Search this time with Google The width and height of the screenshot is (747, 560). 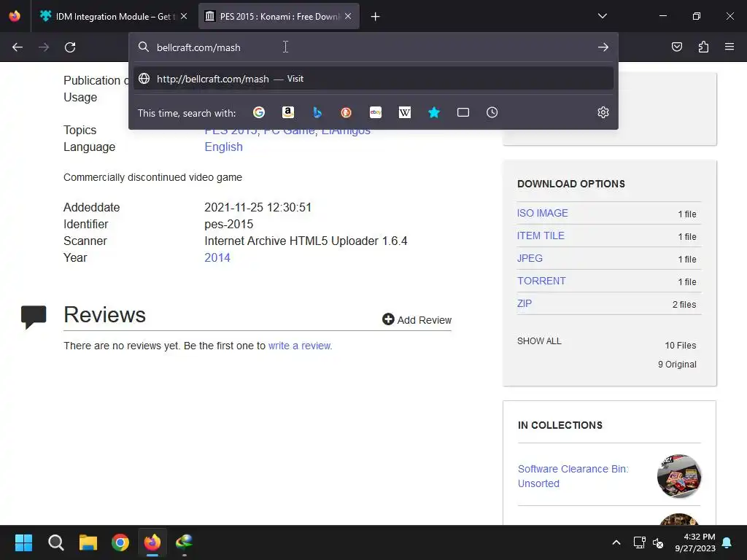click(259, 112)
